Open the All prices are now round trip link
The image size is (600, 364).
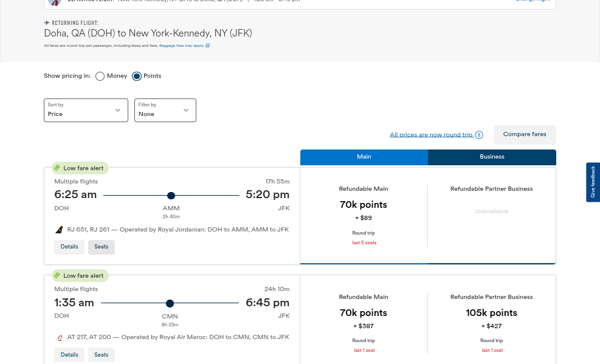[x=431, y=134]
